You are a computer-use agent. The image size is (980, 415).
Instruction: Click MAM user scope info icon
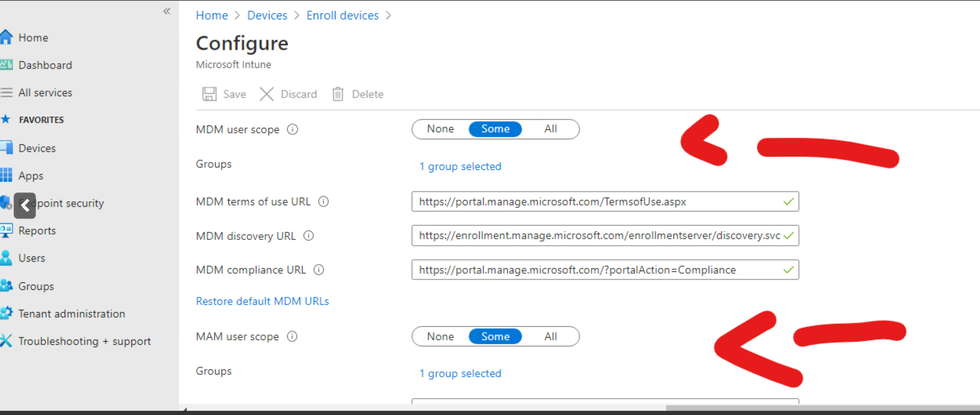292,336
